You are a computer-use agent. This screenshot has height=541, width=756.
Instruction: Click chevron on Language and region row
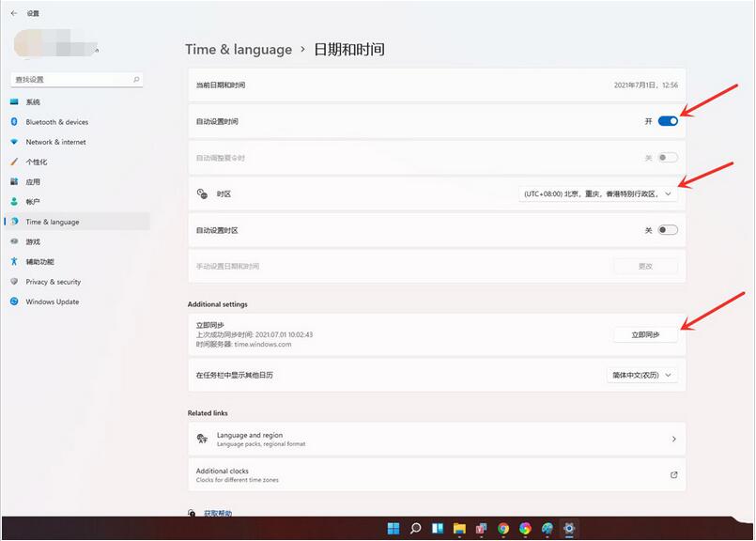click(x=674, y=439)
